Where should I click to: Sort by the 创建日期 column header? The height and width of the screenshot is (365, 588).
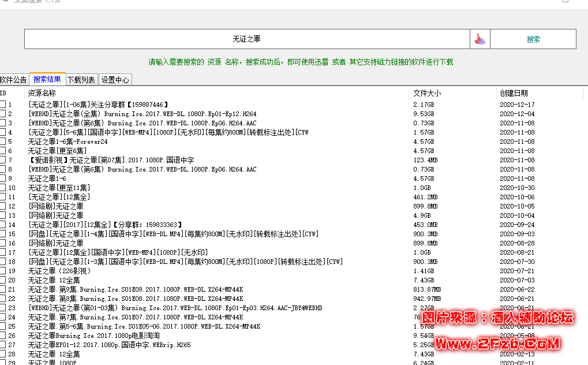click(514, 93)
